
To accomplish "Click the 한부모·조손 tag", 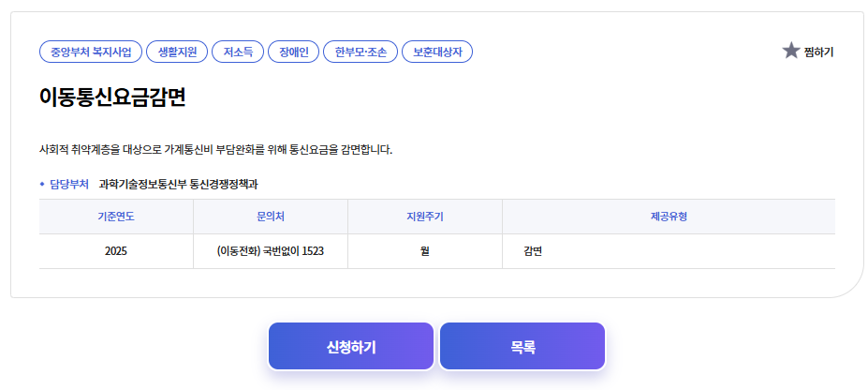I will (x=360, y=52).
